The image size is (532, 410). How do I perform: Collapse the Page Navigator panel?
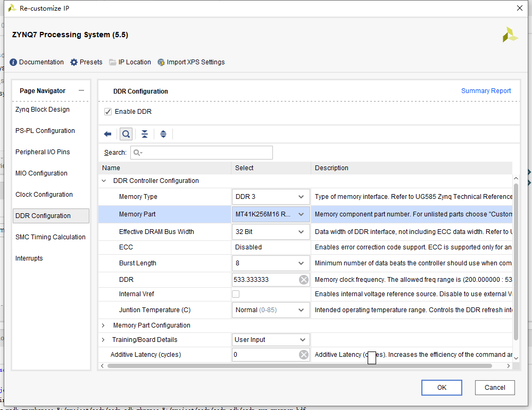81,90
